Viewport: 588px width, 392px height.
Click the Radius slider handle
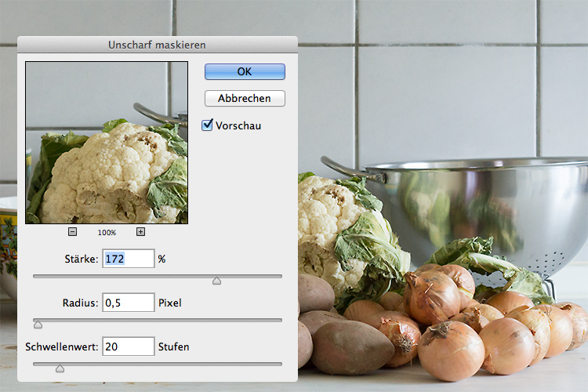point(38,324)
